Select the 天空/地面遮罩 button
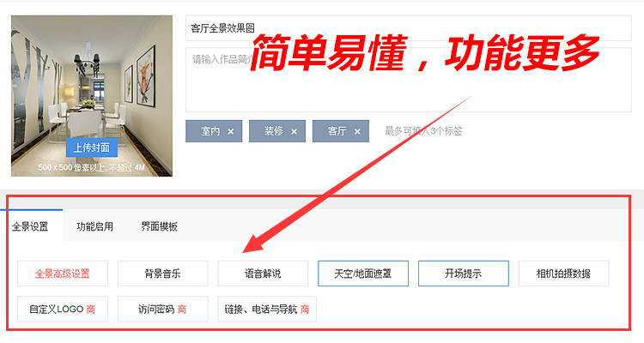644x343 pixels. pos(363,274)
